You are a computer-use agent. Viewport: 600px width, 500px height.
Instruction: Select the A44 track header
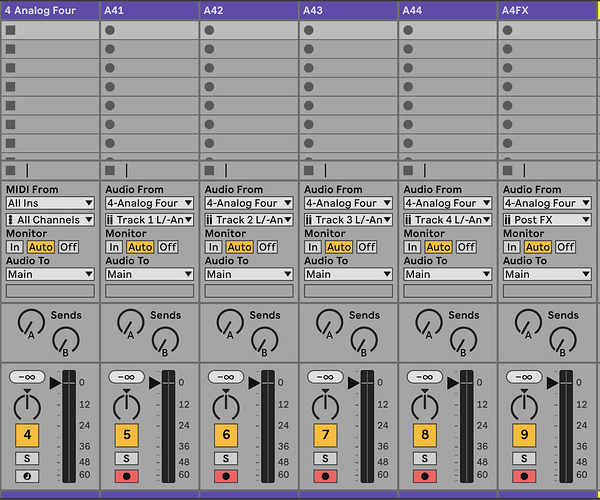[447, 10]
